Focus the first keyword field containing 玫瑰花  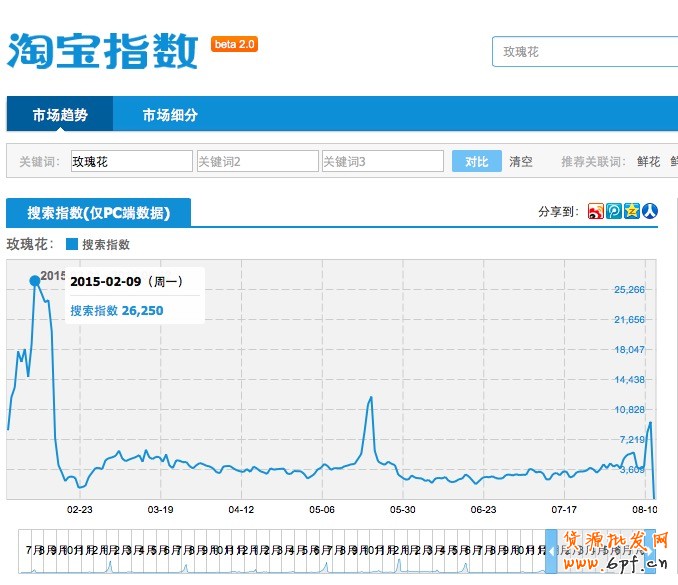tap(130, 161)
